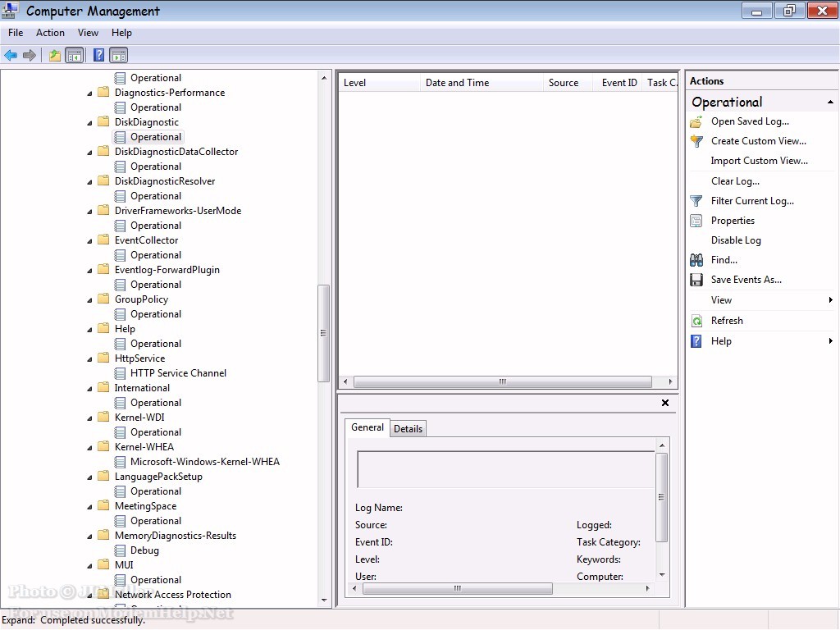Select Operational under GroupPolicy
Screen dimensions: 840x630
coord(156,314)
